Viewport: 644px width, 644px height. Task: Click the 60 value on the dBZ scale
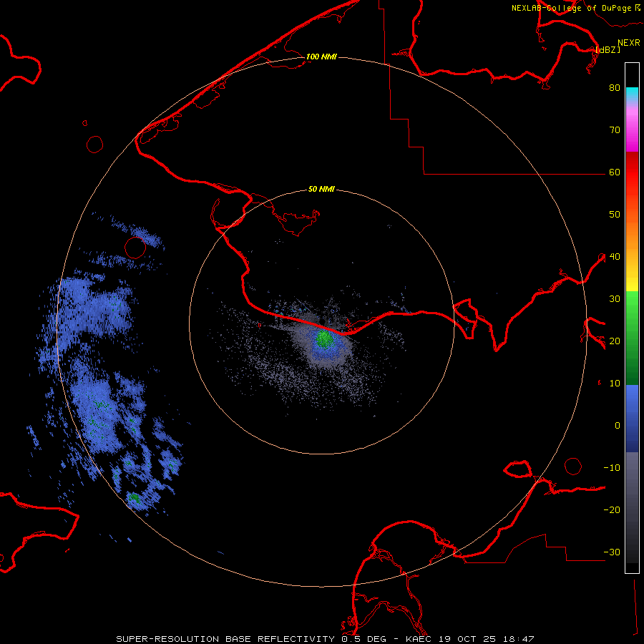pyautogui.click(x=615, y=172)
